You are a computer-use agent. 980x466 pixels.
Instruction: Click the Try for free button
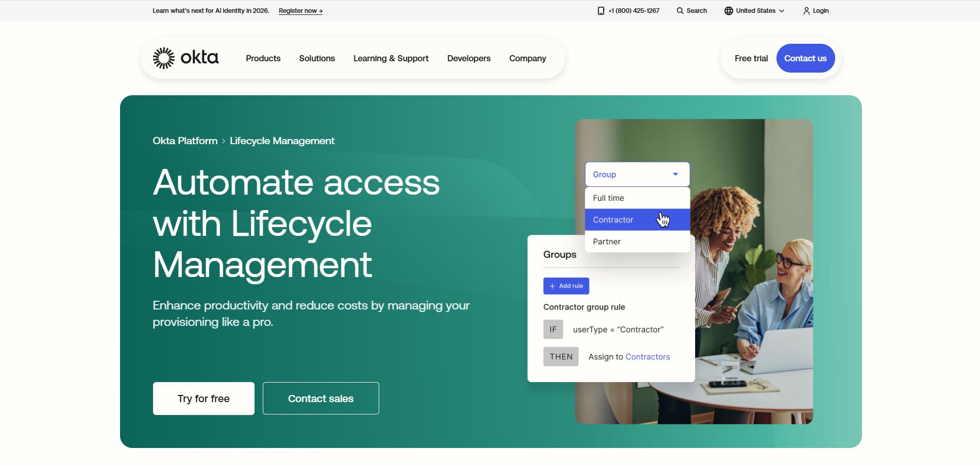point(203,398)
